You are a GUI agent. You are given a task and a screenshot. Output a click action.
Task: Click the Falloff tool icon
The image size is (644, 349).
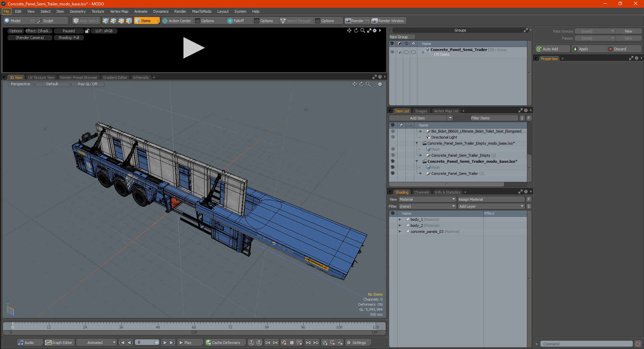(230, 21)
